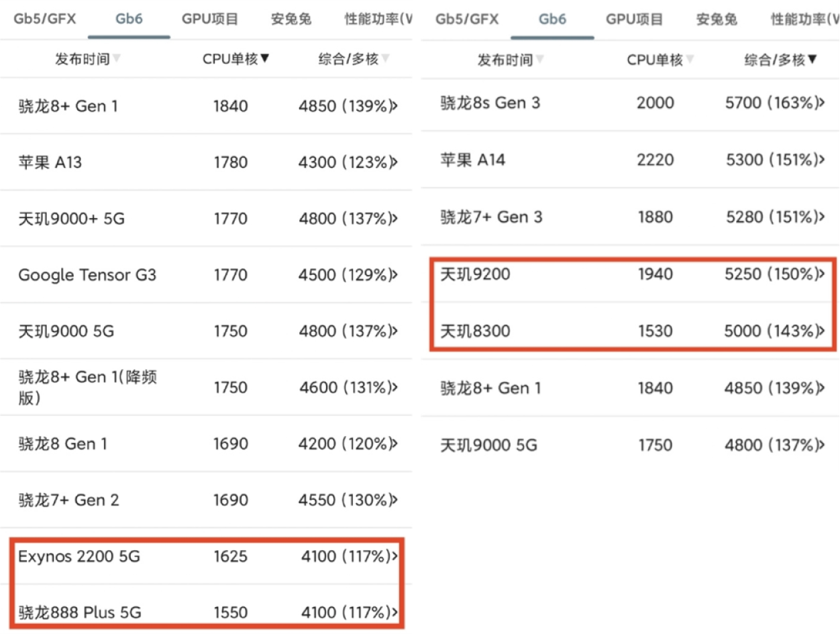Sort by CPU单核 header in right table

pyautogui.click(x=655, y=60)
